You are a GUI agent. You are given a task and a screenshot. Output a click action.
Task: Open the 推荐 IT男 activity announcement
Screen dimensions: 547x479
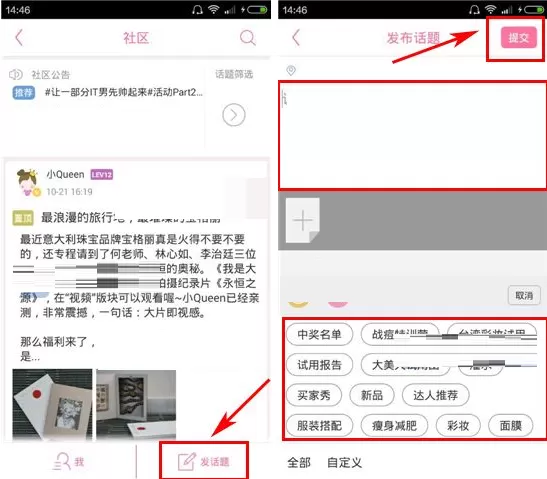point(107,92)
